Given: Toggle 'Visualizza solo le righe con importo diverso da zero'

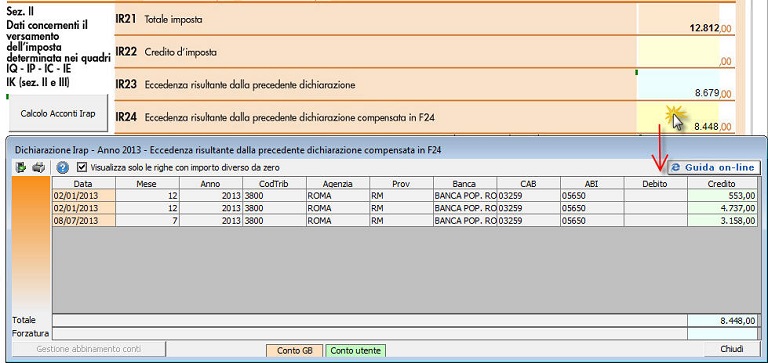Looking at the screenshot, I should [82, 168].
